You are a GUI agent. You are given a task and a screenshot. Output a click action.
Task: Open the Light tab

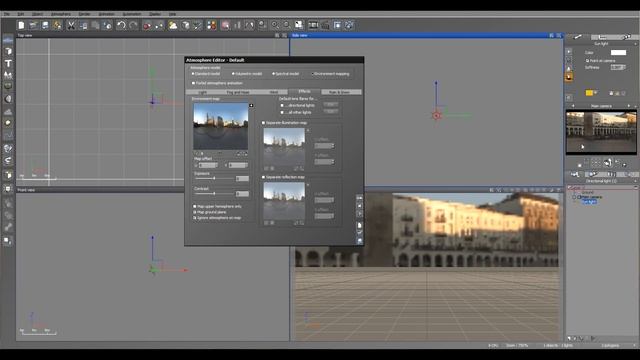(x=202, y=92)
